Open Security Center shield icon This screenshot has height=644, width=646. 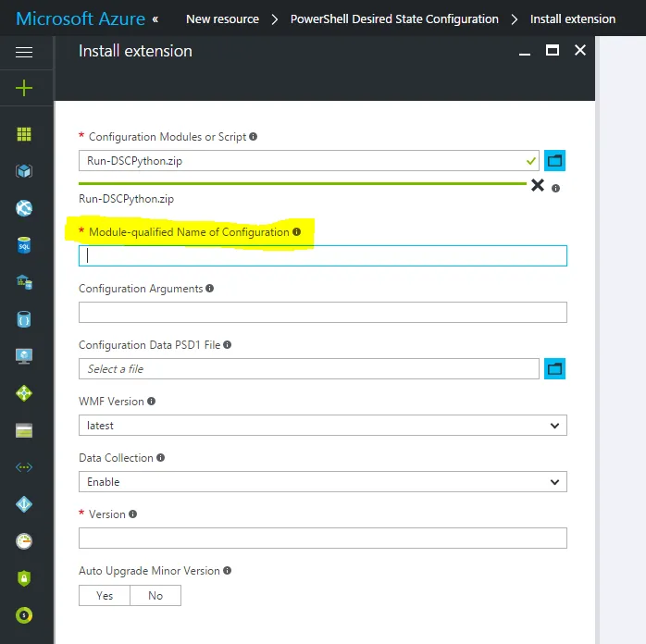24,578
